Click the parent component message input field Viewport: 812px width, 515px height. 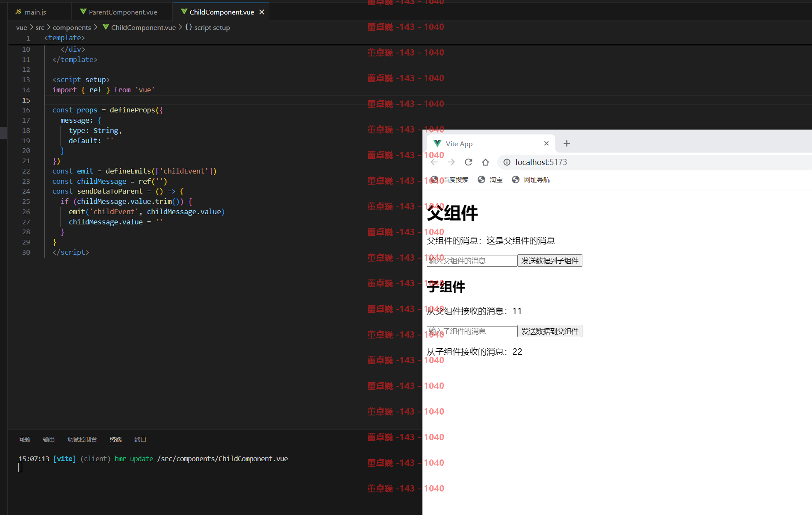(472, 261)
